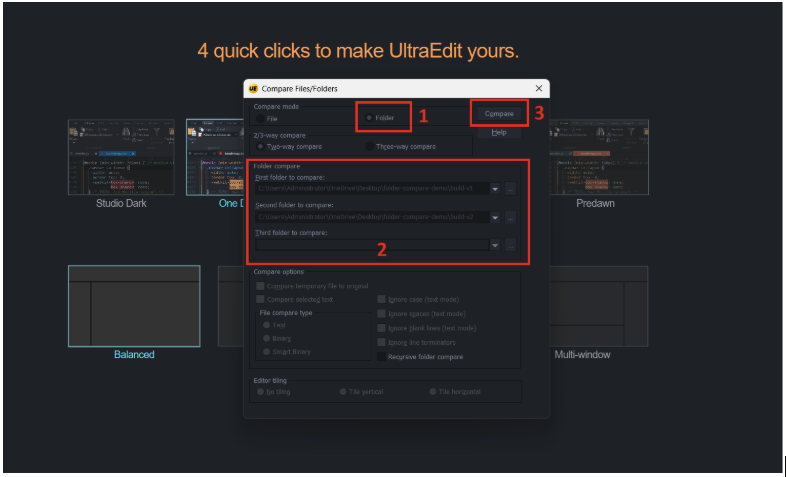Click the Multi-window layout label
The height and width of the screenshot is (477, 786).
click(582, 354)
